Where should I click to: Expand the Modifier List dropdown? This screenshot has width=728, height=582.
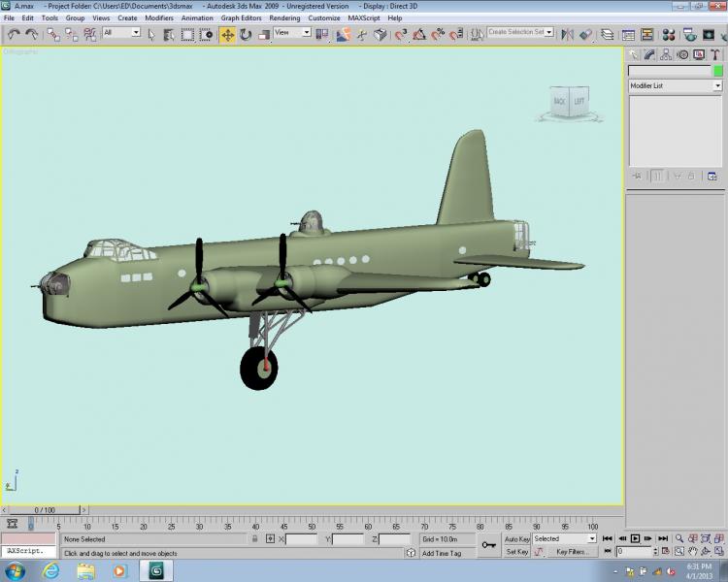tap(676, 86)
